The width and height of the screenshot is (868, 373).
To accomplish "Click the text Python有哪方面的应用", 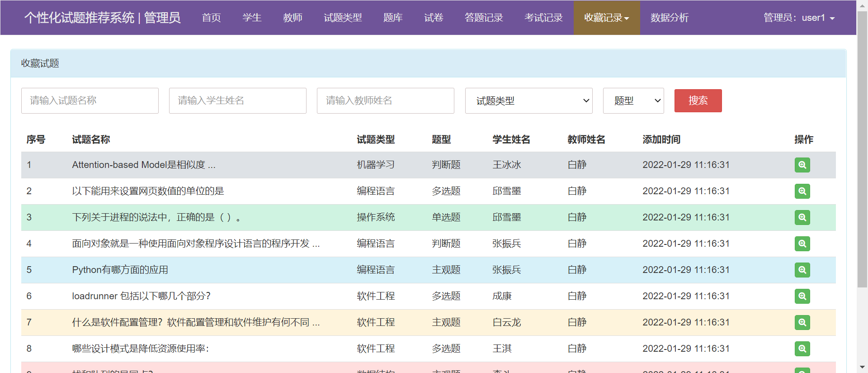I will click(120, 270).
